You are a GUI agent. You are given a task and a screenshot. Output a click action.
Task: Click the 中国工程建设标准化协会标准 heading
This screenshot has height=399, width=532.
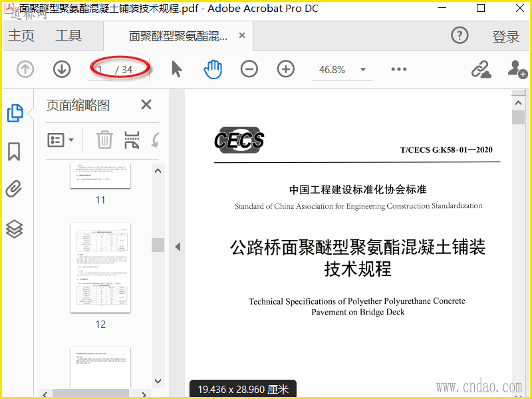point(358,190)
